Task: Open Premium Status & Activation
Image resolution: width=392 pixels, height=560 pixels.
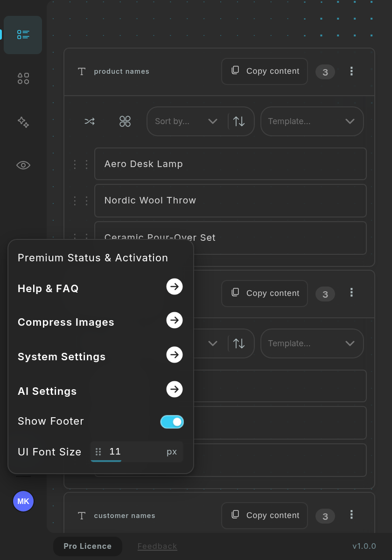Action: click(93, 258)
